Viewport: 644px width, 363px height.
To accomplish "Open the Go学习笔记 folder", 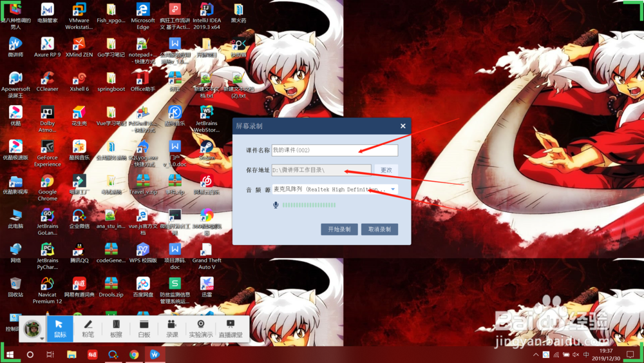I will tap(111, 47).
